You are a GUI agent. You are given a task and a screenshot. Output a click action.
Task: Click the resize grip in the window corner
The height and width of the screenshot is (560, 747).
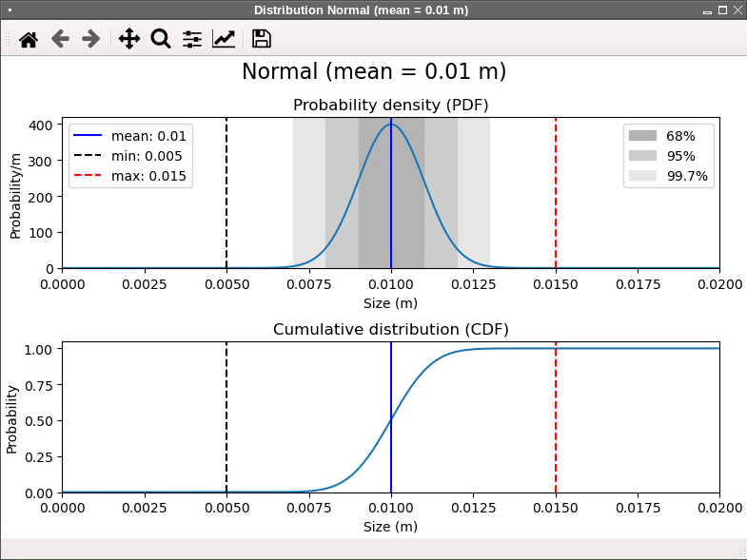click(x=740, y=552)
